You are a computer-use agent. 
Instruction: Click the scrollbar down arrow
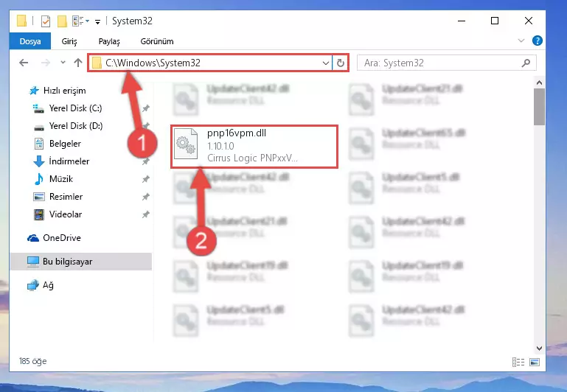pos(539,349)
